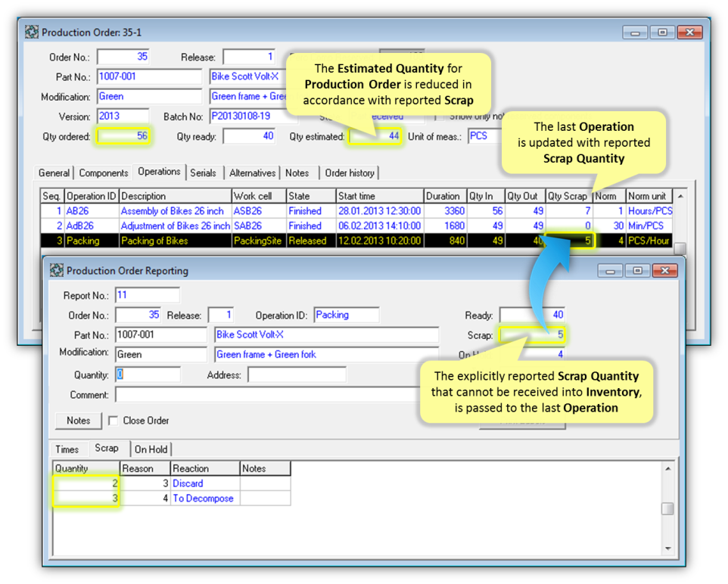Click start time 28.01.2013 12:30:00
This screenshot has height=584, width=728.
[379, 211]
